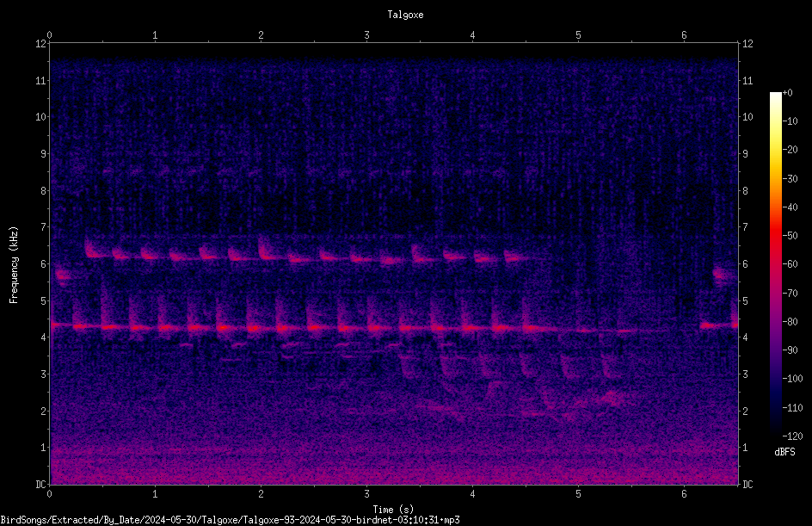Click the 5 second tick on top axis
Viewport: 812px width, 526px height.
click(x=578, y=35)
